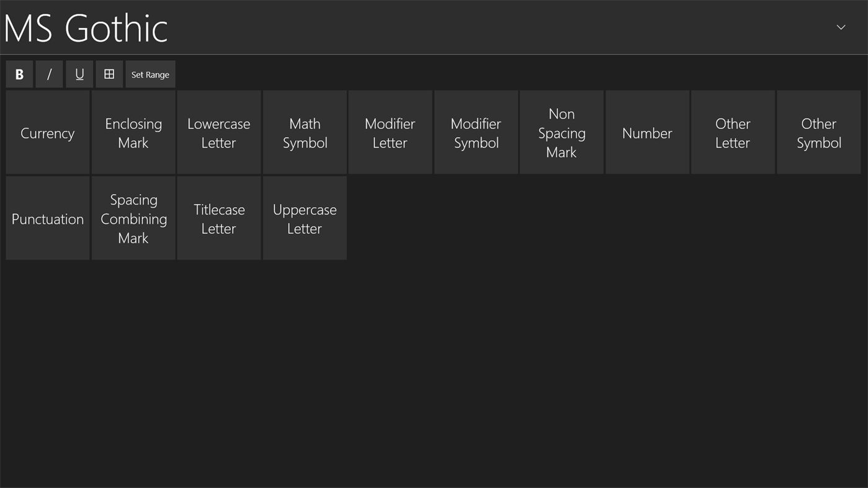This screenshot has height=488, width=868.
Task: Click the Non Spacing Mark tile
Action: pos(562,133)
